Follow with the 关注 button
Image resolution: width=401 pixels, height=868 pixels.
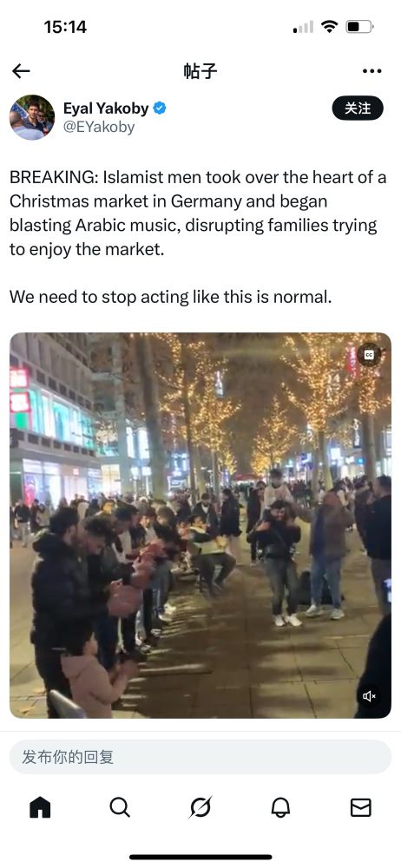pyautogui.click(x=358, y=108)
